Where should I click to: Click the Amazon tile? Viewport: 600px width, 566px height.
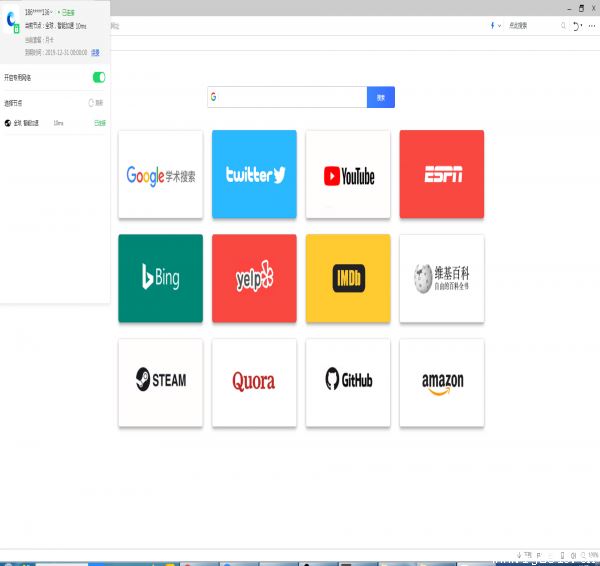(441, 382)
